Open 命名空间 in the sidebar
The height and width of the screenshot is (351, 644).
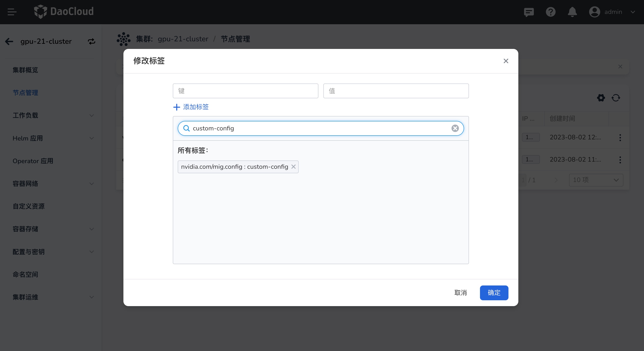coord(25,274)
